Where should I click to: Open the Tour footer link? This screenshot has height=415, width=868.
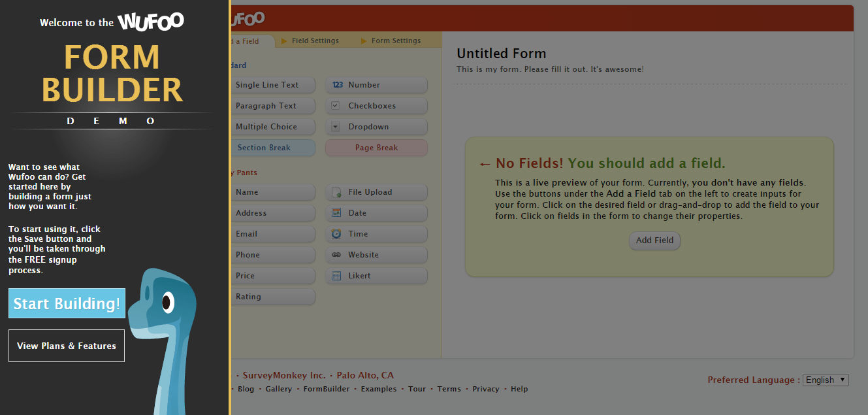pyautogui.click(x=417, y=389)
